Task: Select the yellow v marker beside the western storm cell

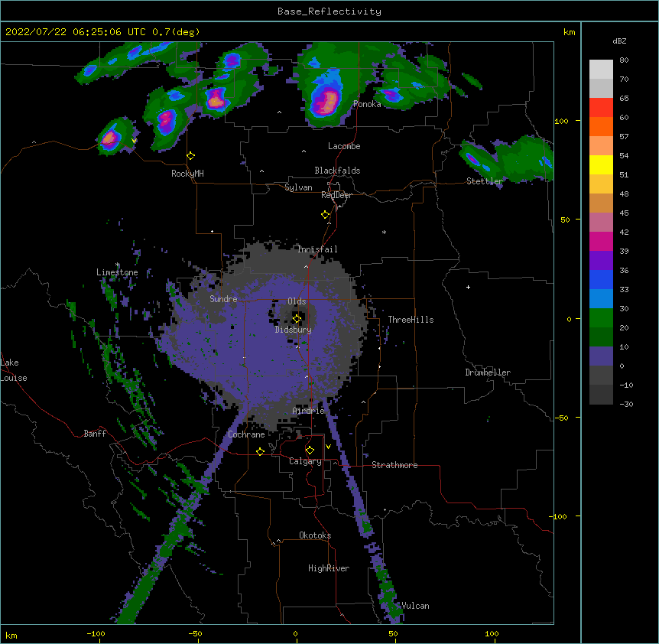Action: pyautogui.click(x=134, y=141)
